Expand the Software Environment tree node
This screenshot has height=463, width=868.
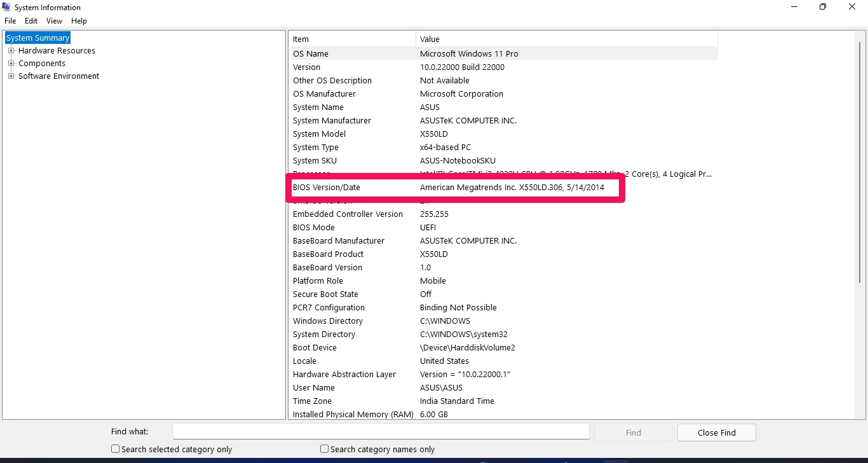tap(11, 76)
